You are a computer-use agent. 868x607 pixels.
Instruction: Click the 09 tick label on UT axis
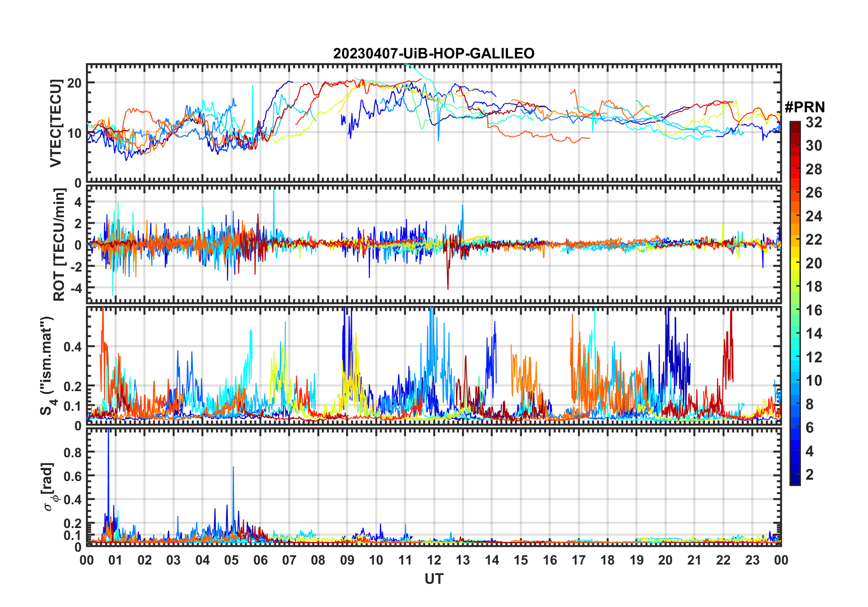[x=347, y=560]
